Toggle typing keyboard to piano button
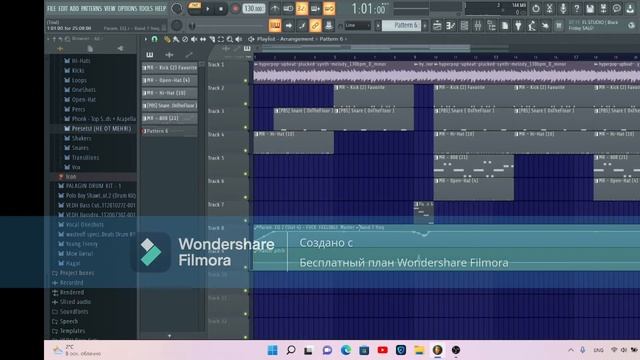This screenshot has height=360, width=640. pyautogui.click(x=275, y=26)
